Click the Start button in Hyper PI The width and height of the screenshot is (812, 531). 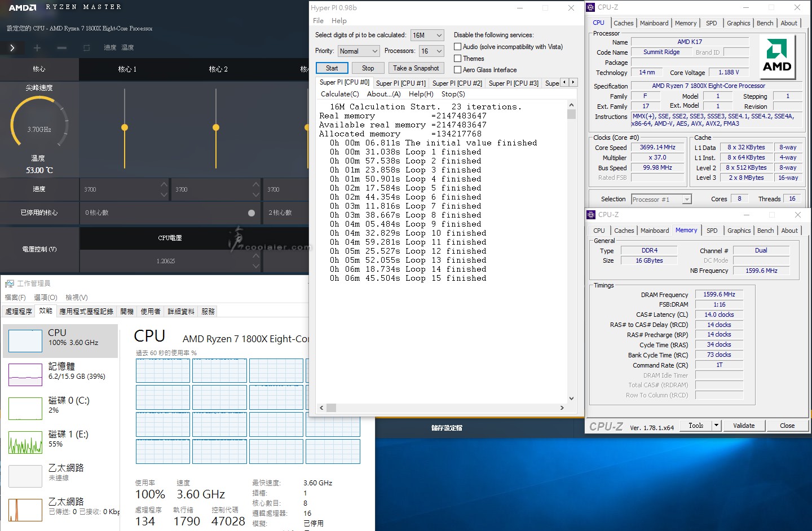point(332,68)
